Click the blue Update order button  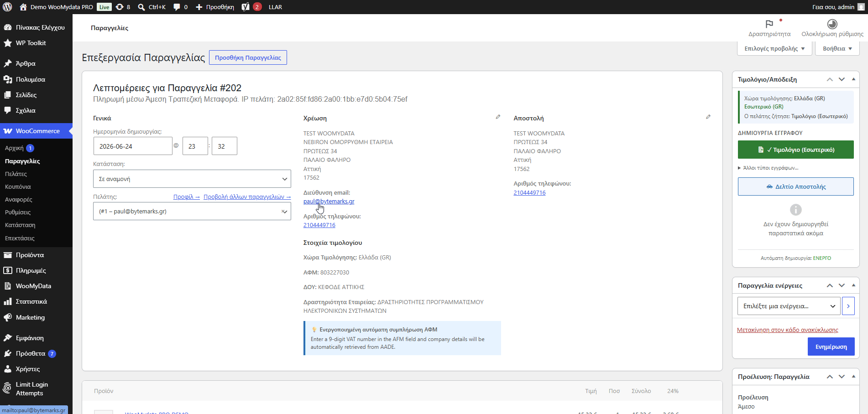831,347
